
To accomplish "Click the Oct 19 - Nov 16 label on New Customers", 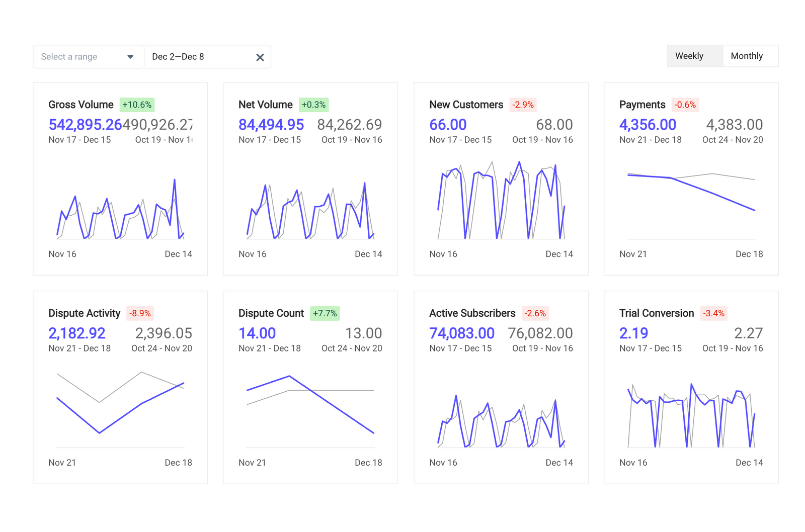I will [x=542, y=140].
